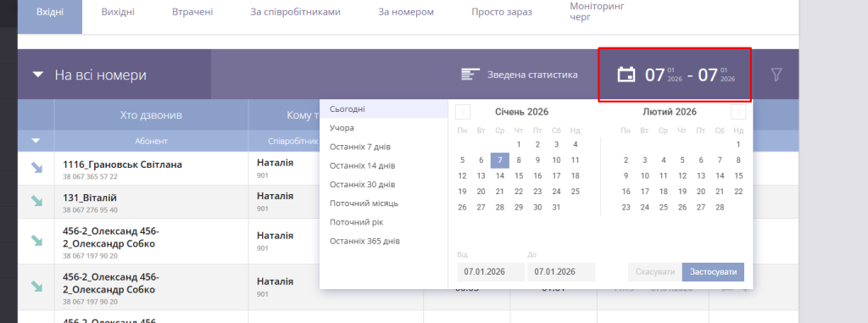Click caller name 131_Віталій
This screenshot has height=323, width=868.
90,198
